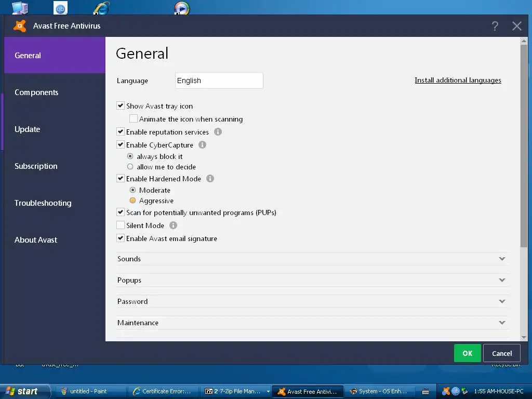Click Avast Free Antivirus taskbar button

[x=308, y=392]
